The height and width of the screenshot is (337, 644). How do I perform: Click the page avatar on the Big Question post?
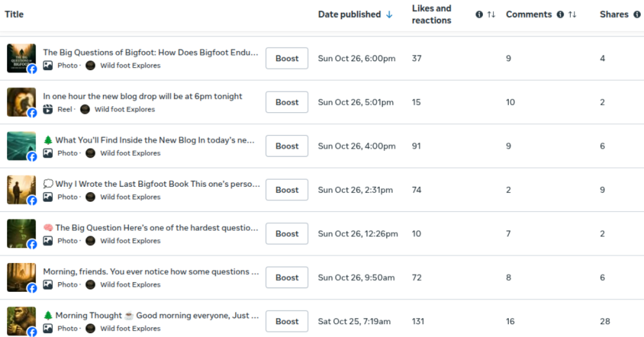click(x=90, y=241)
